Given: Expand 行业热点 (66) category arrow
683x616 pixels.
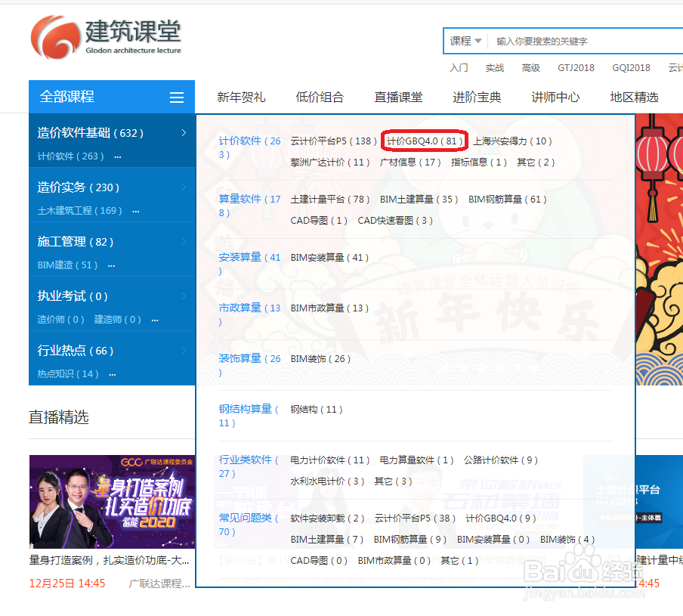Looking at the screenshot, I should click(x=184, y=350).
